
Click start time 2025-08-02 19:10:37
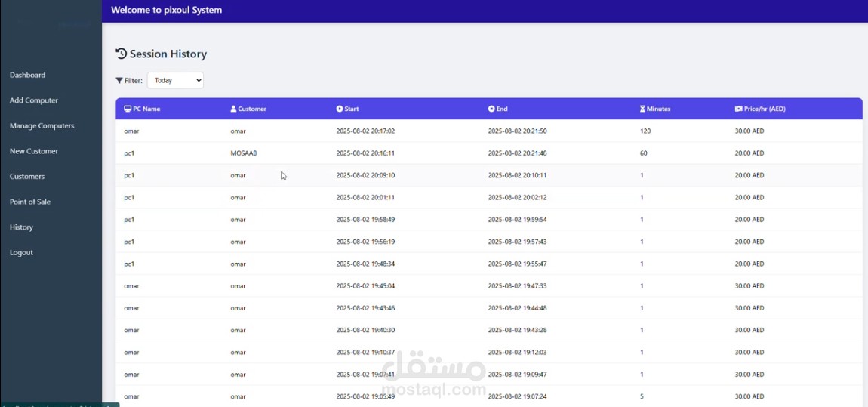click(365, 353)
